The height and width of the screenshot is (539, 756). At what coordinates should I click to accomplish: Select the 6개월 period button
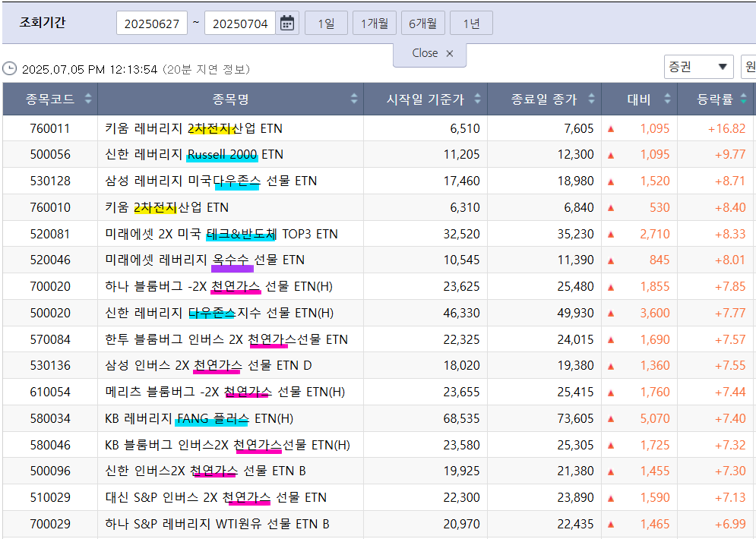click(x=422, y=23)
